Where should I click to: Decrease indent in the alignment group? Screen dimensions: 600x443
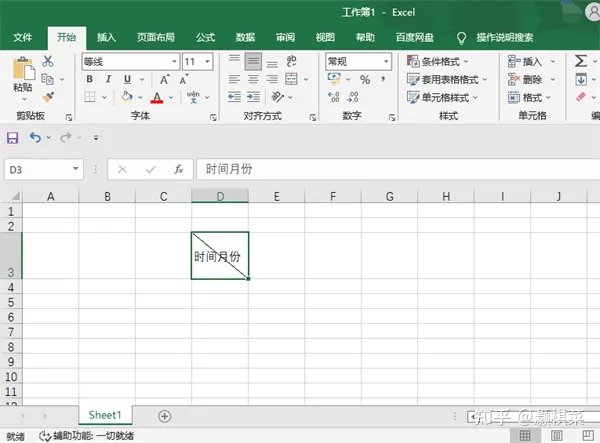234,97
